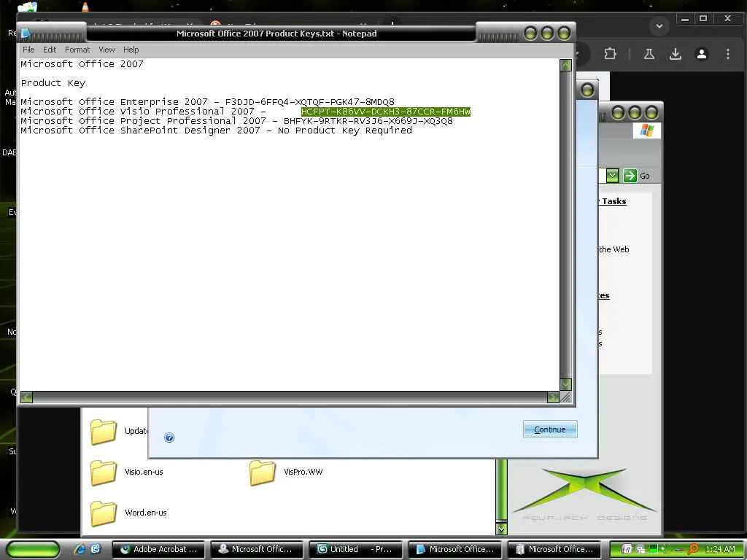Image resolution: width=747 pixels, height=560 pixels.
Task: Click the Notepad horizontal scrollbar right arrow
Action: click(x=553, y=397)
